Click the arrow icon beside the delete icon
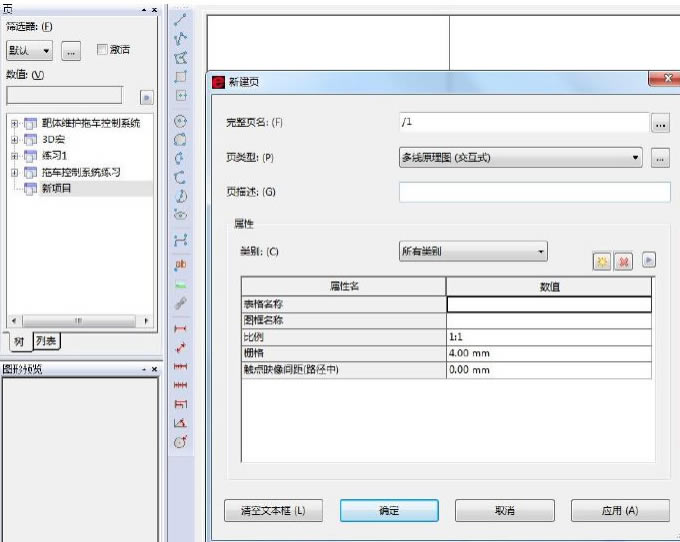The image size is (680, 542). [648, 259]
